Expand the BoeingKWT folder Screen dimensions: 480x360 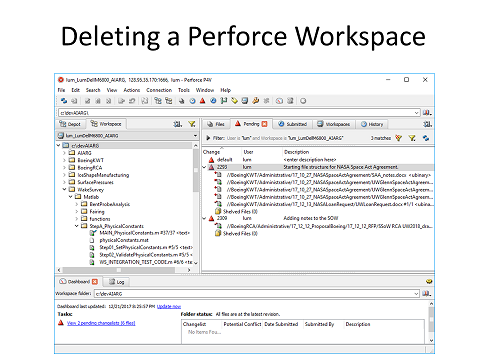pos(64,160)
